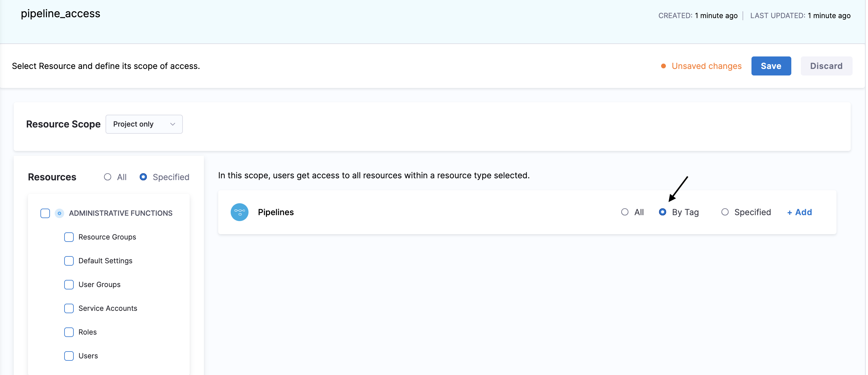Check the Resource Groups checkbox
868x375 pixels.
pos(69,237)
